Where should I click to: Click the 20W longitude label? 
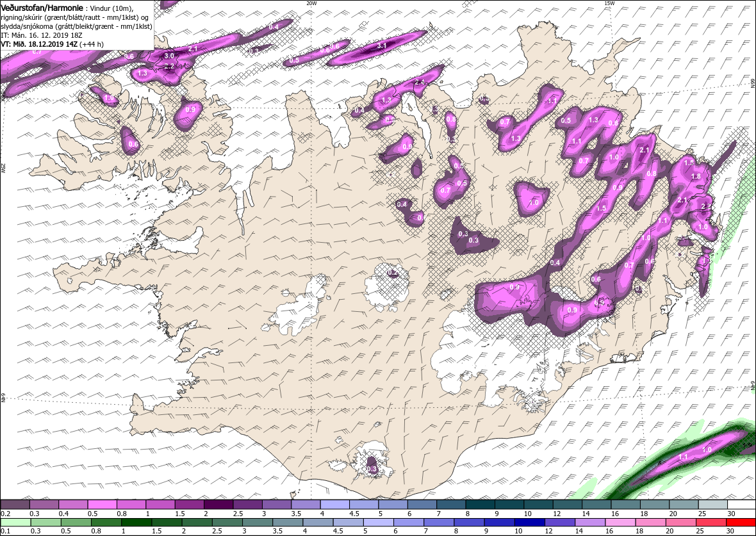click(x=311, y=3)
